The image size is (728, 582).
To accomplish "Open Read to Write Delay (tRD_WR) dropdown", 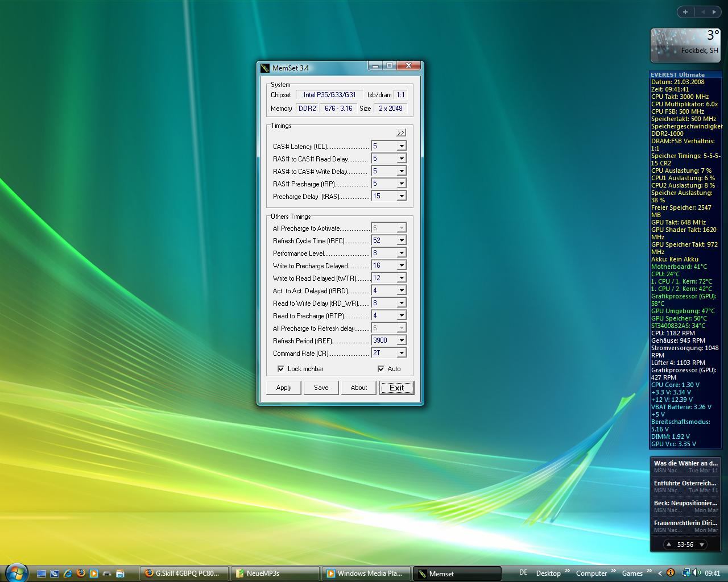I will pyautogui.click(x=402, y=303).
